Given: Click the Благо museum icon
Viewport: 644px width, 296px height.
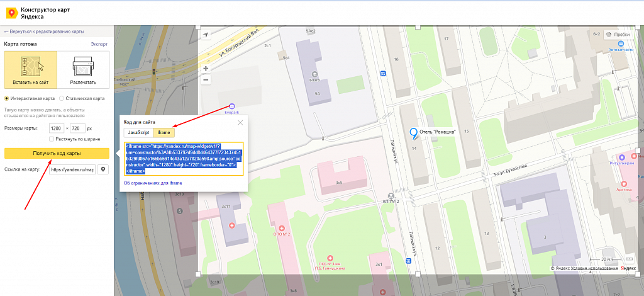Looking at the screenshot, I should [x=314, y=74].
